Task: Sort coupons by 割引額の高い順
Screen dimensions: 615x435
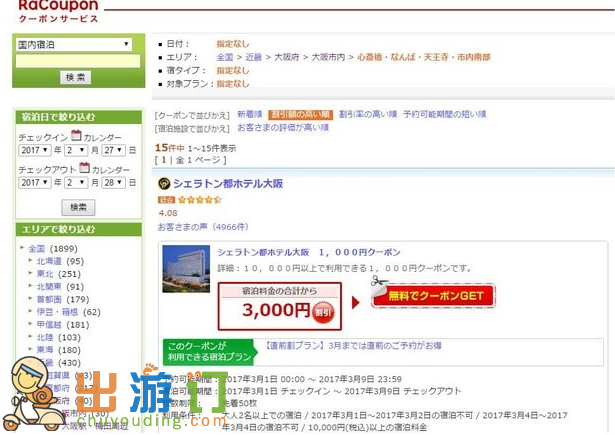Action: pyautogui.click(x=300, y=115)
